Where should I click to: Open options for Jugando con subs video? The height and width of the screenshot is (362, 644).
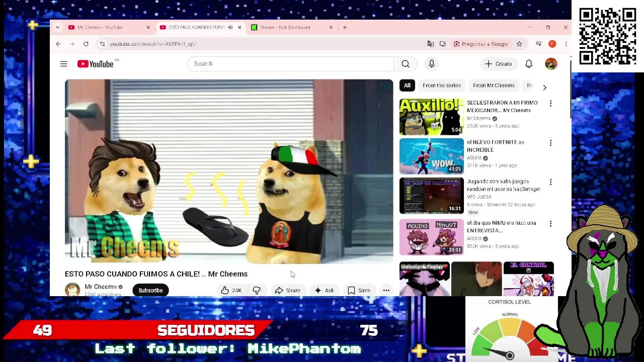coord(550,182)
